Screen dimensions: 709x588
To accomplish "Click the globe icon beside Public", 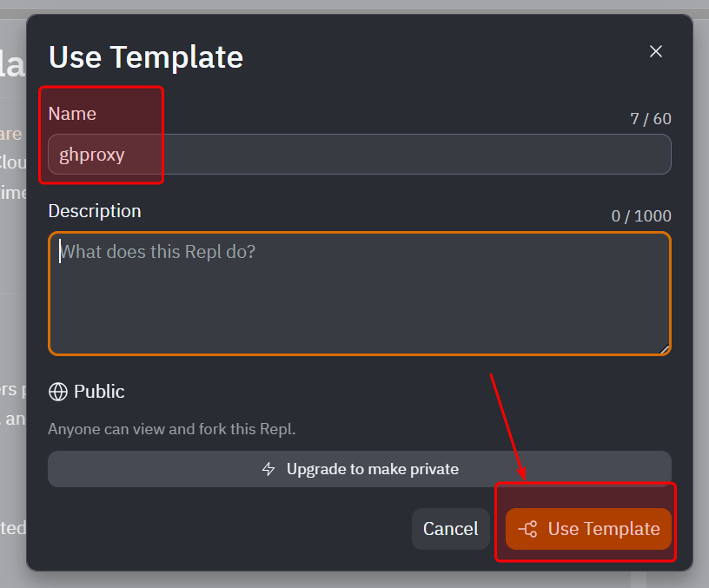I will [58, 392].
